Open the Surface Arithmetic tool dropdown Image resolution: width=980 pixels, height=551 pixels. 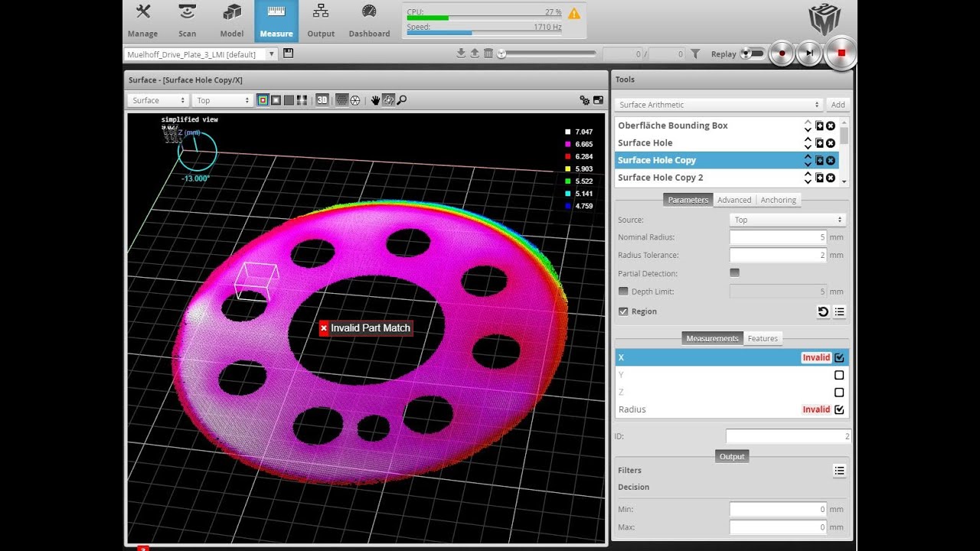click(720, 105)
